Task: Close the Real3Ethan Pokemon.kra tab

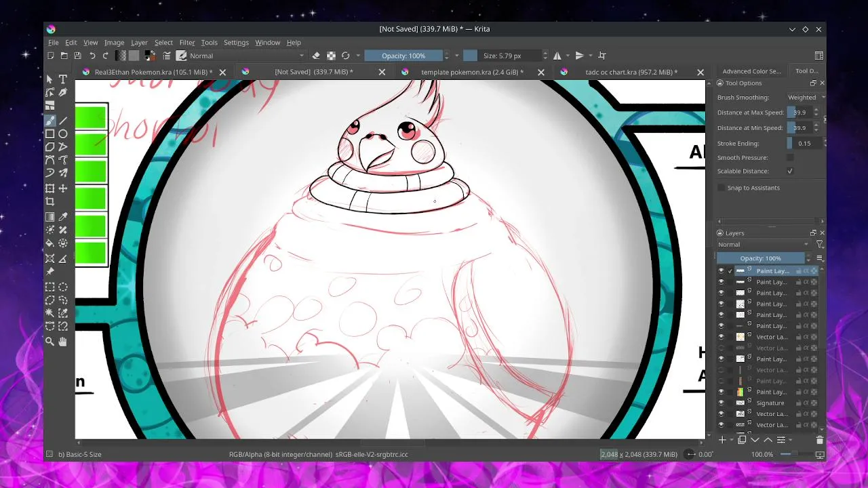Action: tap(222, 72)
